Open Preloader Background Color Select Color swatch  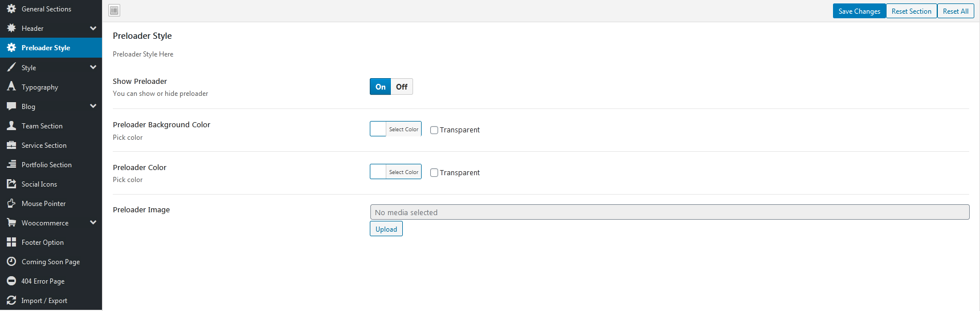[x=395, y=129]
